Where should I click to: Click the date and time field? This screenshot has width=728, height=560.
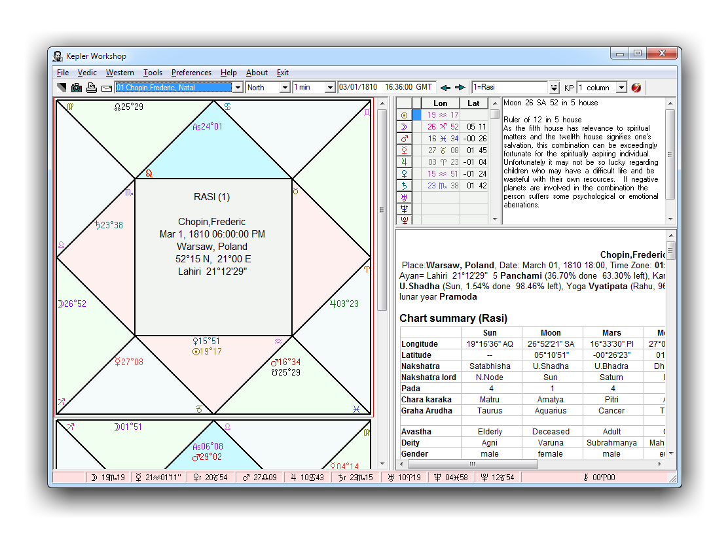pos(386,87)
